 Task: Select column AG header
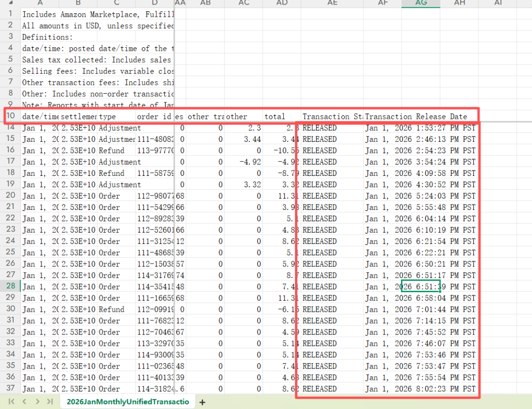tap(421, 3)
